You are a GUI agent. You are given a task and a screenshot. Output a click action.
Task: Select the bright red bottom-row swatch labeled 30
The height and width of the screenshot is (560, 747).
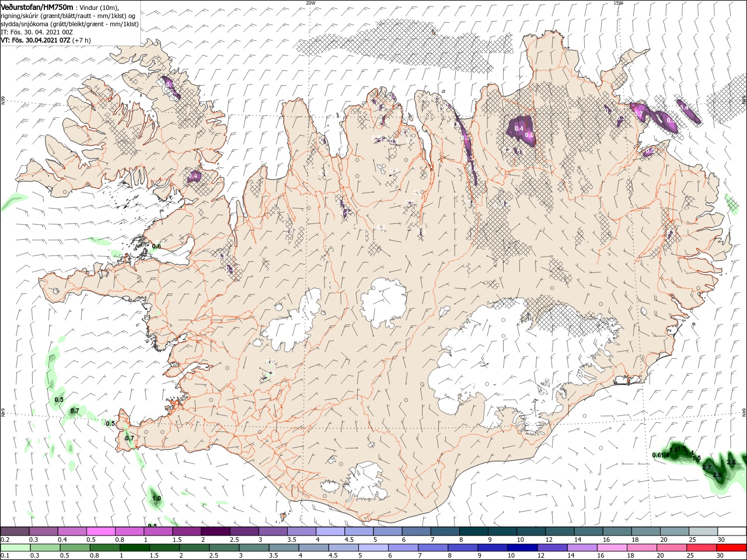731,548
